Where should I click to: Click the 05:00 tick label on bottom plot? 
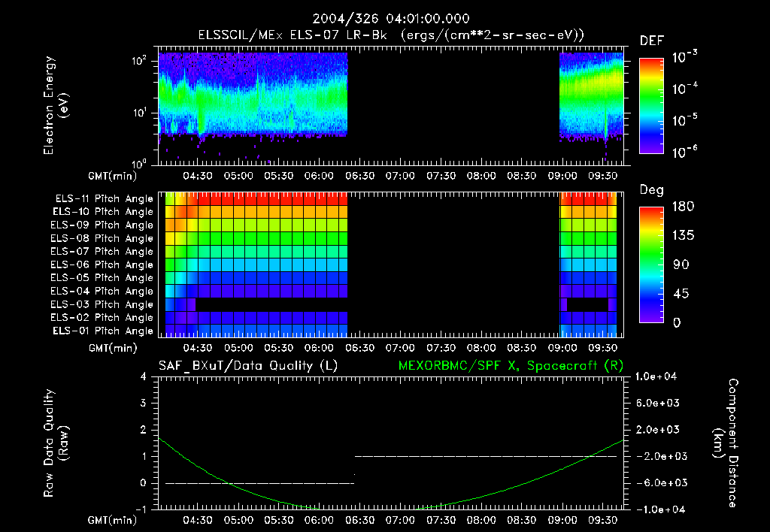pos(238,520)
